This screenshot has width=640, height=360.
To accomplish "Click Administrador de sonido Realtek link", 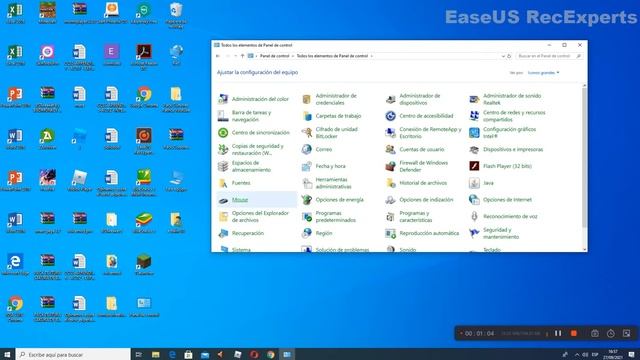I will (512, 99).
